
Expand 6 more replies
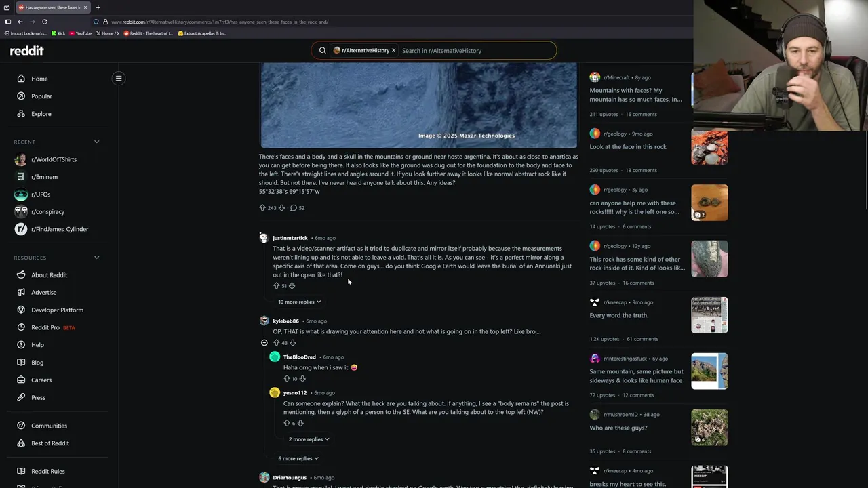298,458
